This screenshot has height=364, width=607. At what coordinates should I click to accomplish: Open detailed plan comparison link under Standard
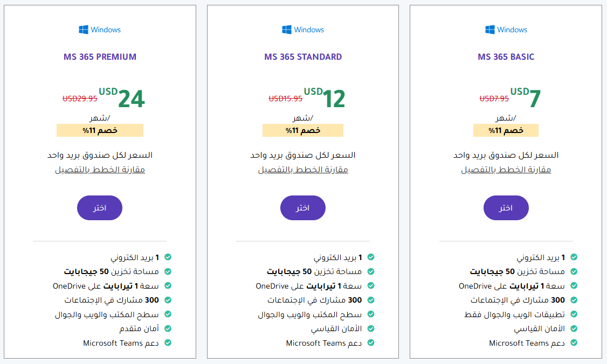[303, 170]
